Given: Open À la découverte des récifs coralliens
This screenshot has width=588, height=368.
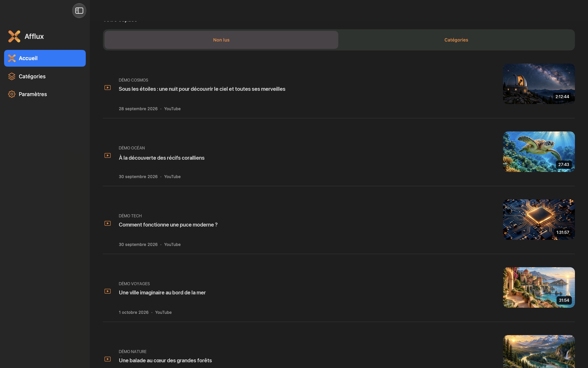Looking at the screenshot, I should click(161, 158).
